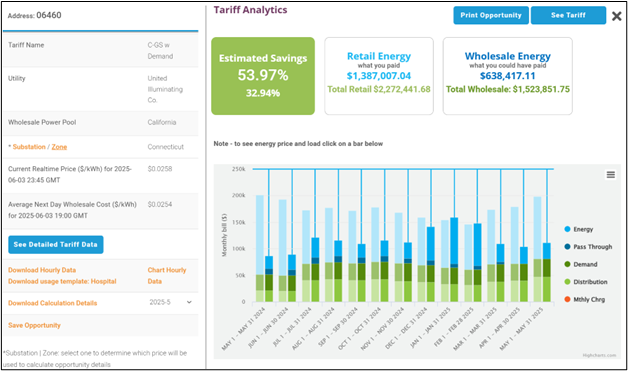The image size is (628, 371).
Task: Toggle Energy series legend dot
Action: pyautogui.click(x=567, y=229)
